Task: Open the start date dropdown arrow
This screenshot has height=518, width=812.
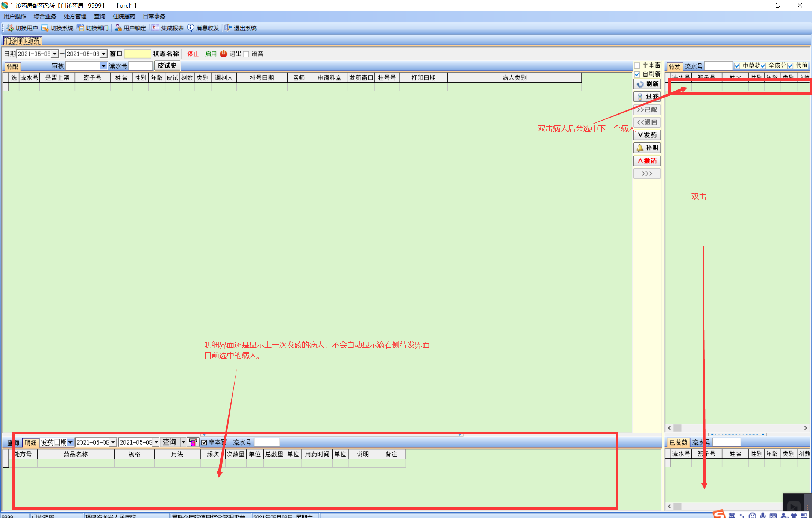Action: click(x=55, y=54)
